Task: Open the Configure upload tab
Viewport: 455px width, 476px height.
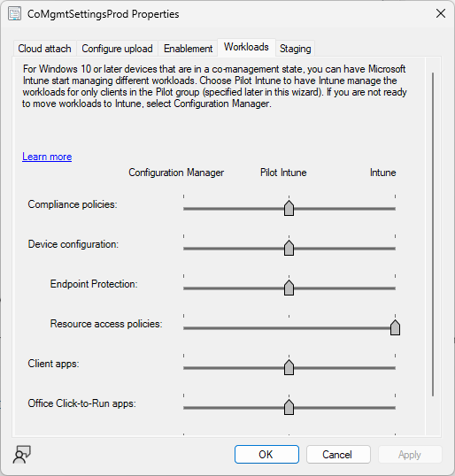Action: 117,49
